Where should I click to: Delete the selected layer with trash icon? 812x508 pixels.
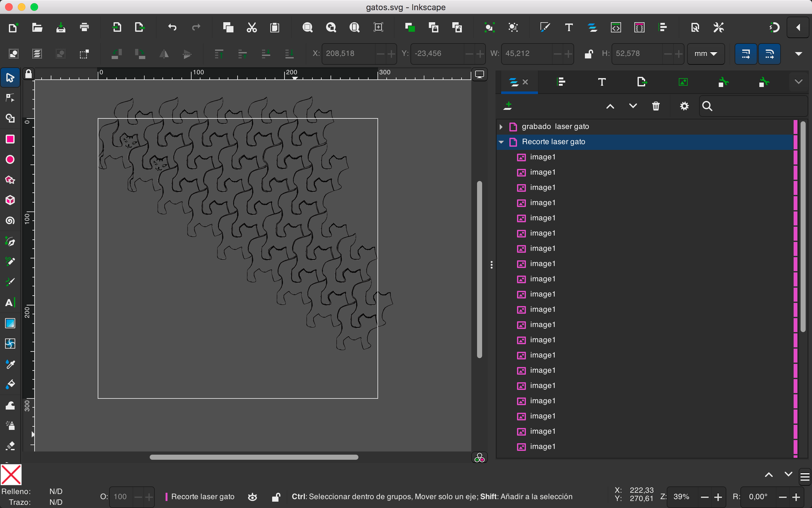click(x=656, y=106)
